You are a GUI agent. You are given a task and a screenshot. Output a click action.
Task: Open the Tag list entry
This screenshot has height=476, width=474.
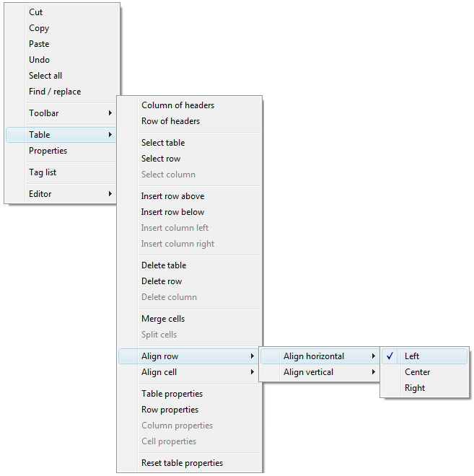point(61,172)
